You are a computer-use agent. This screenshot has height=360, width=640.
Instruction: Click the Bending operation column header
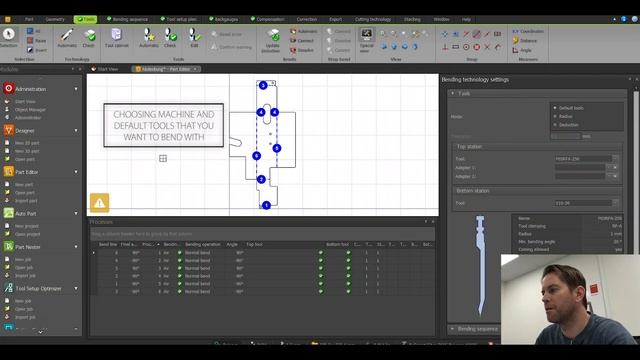(203, 244)
